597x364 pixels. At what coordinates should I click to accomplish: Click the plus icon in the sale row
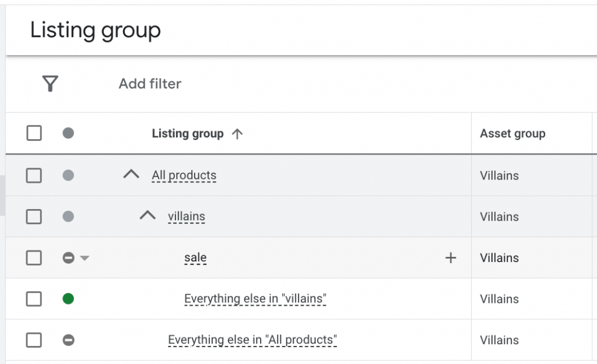click(x=451, y=258)
